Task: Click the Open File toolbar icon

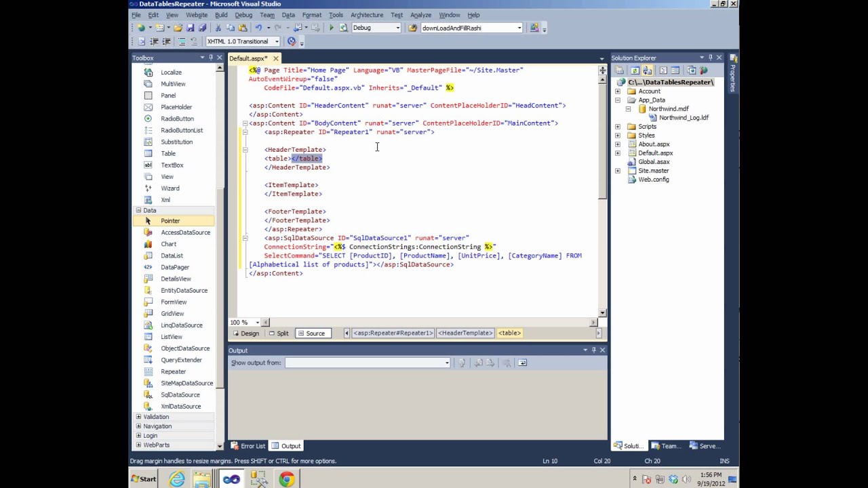Action: [x=178, y=28]
